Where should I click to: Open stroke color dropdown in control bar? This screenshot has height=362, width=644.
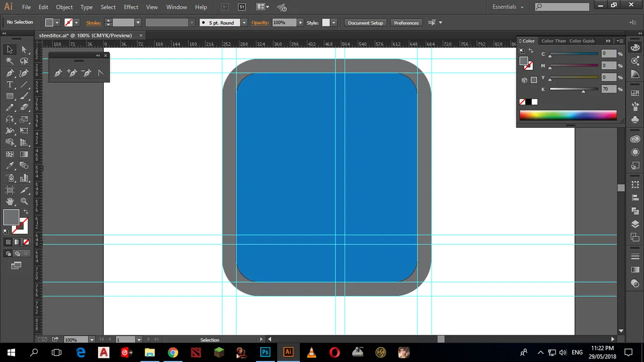[x=76, y=23]
